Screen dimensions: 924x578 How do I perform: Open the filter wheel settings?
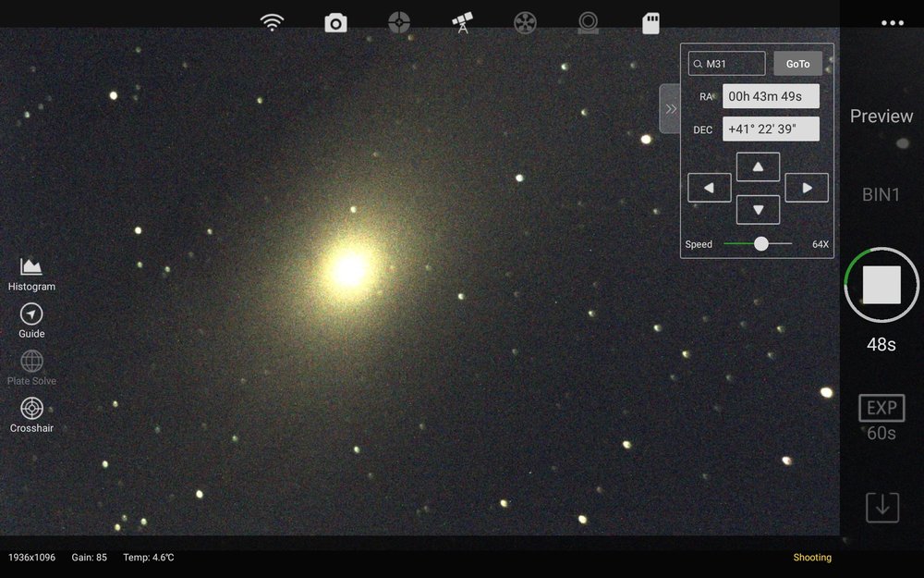525,22
